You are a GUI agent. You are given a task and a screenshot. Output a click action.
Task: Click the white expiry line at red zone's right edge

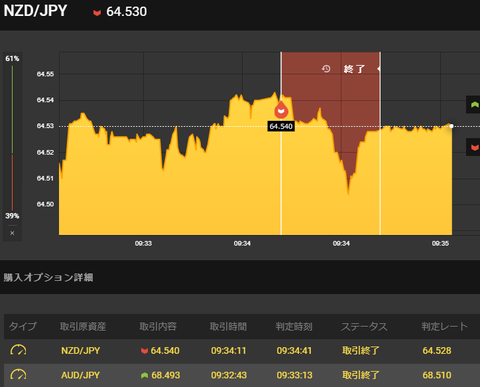click(380, 143)
